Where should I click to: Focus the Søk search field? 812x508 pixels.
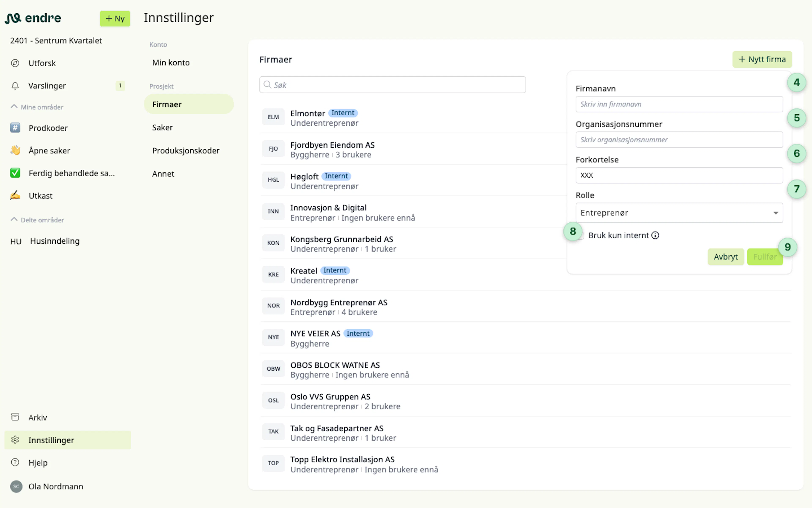(392, 85)
